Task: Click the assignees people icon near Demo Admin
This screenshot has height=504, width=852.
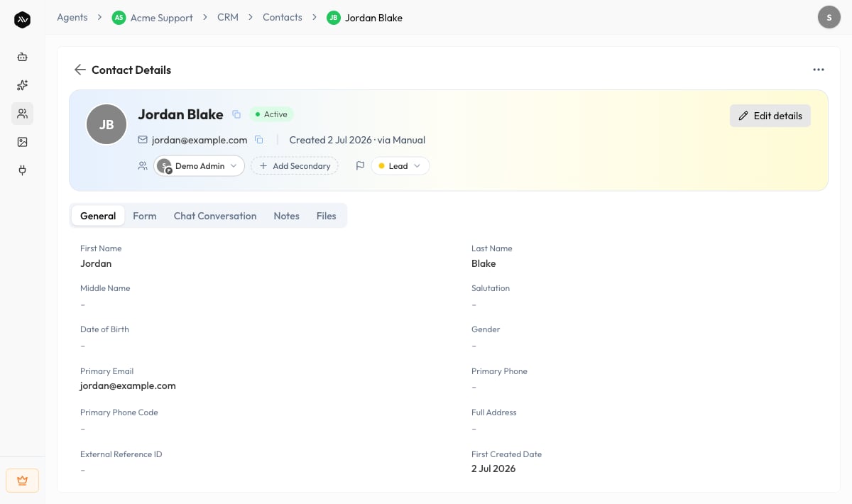Action: click(x=143, y=165)
